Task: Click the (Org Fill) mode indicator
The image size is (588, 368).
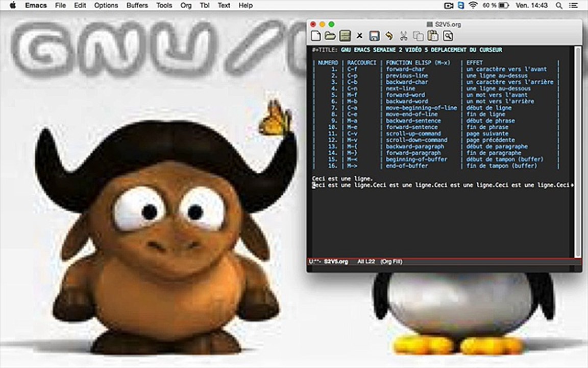Action: (x=391, y=261)
